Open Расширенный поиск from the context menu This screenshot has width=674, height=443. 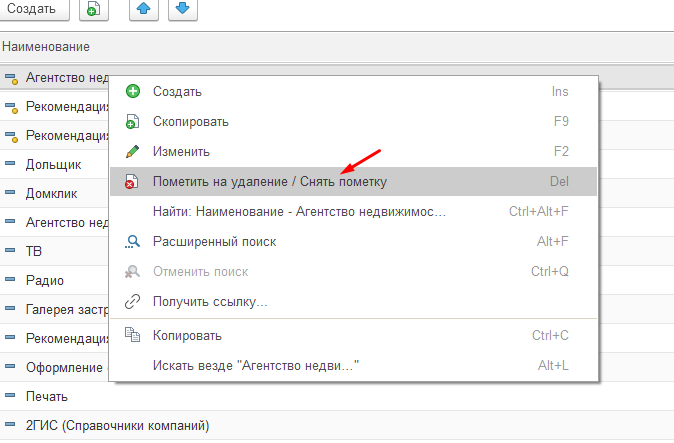353,241
